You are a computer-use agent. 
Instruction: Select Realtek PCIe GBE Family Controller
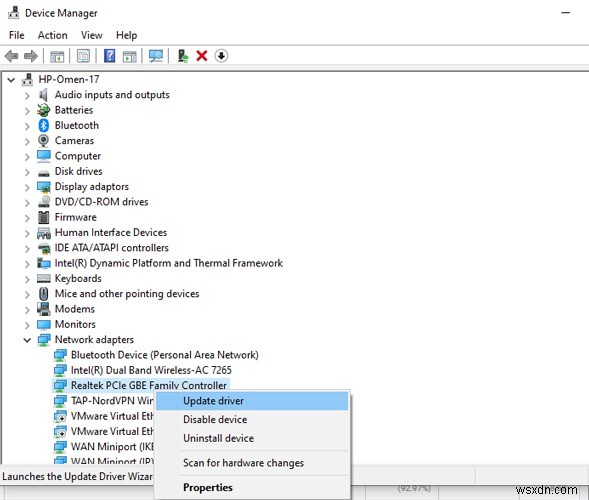pyautogui.click(x=149, y=385)
